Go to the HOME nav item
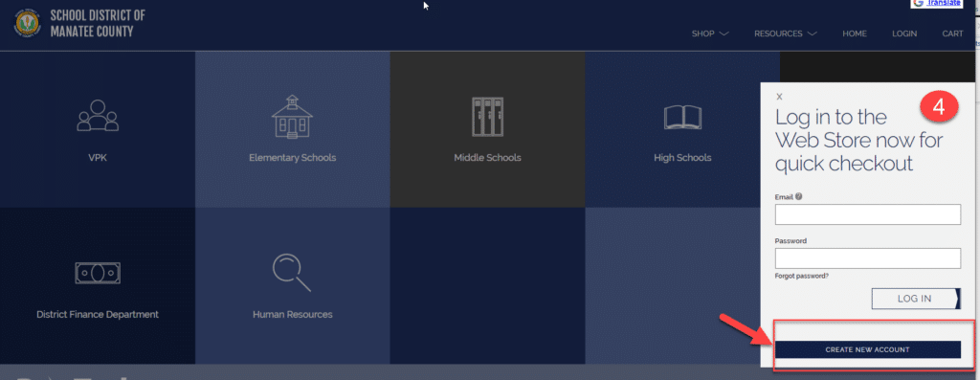This screenshot has width=980, height=380. pos(855,34)
